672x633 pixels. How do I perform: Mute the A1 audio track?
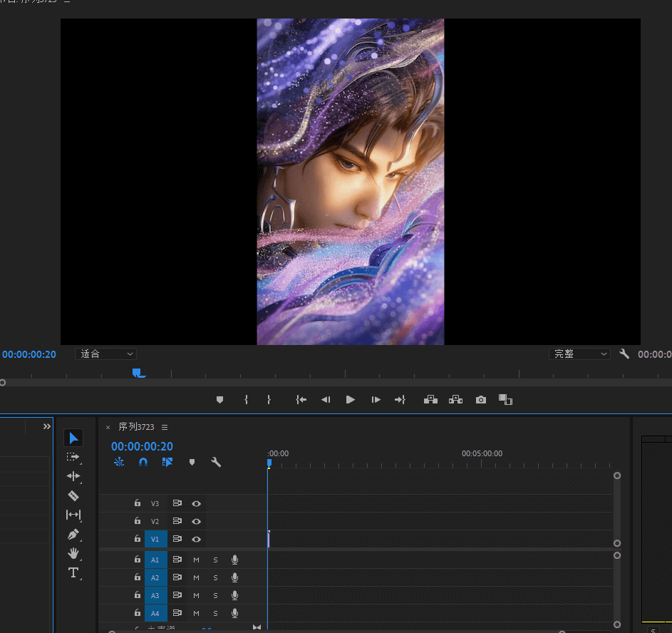[x=196, y=560]
